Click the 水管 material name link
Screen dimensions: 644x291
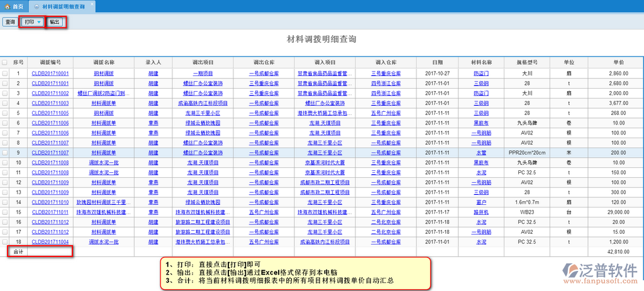[481, 152]
